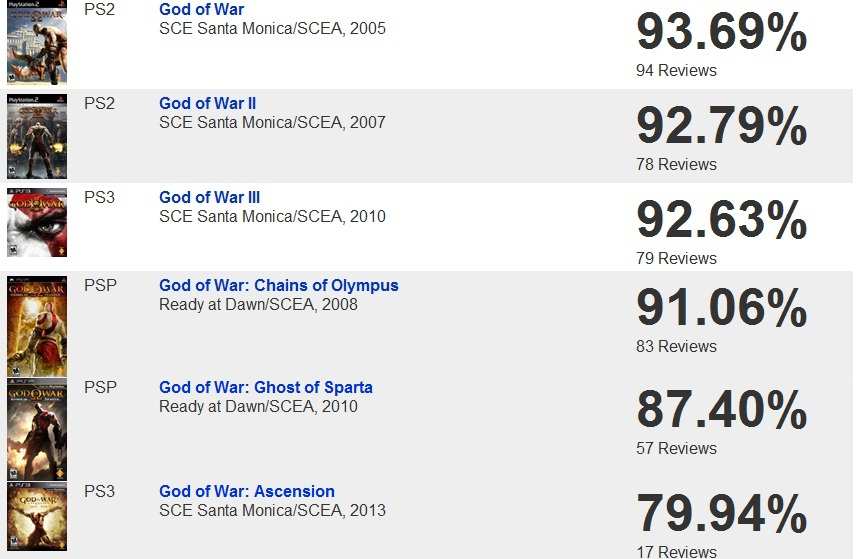Click the God of War II cover art
This screenshot has width=860, height=559.
click(37, 137)
